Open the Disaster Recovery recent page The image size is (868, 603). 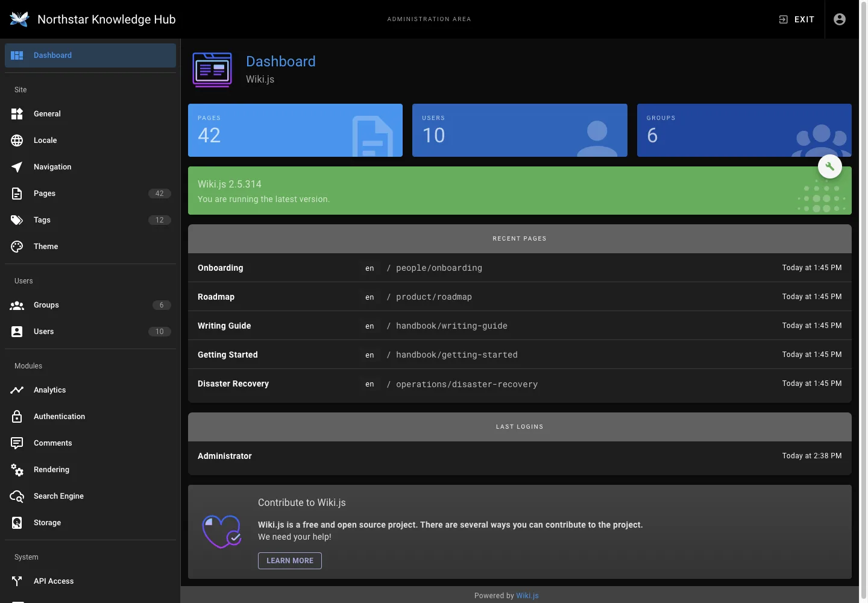[x=520, y=384]
